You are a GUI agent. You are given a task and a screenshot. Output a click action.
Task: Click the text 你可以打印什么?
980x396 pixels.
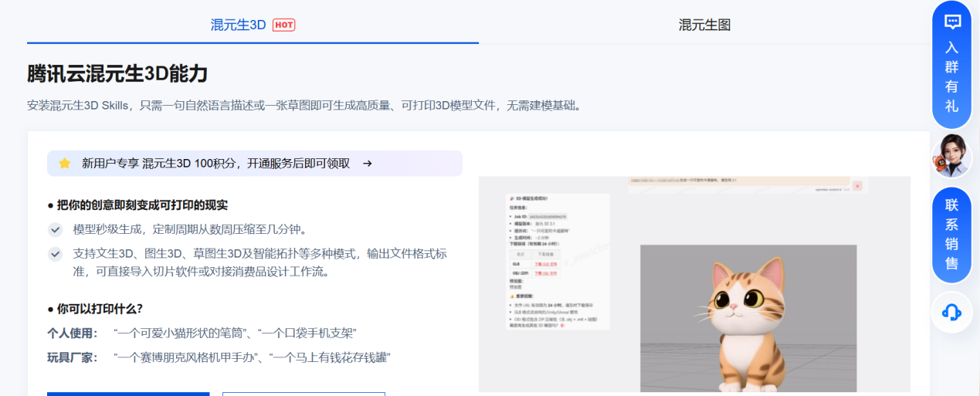[100, 309]
